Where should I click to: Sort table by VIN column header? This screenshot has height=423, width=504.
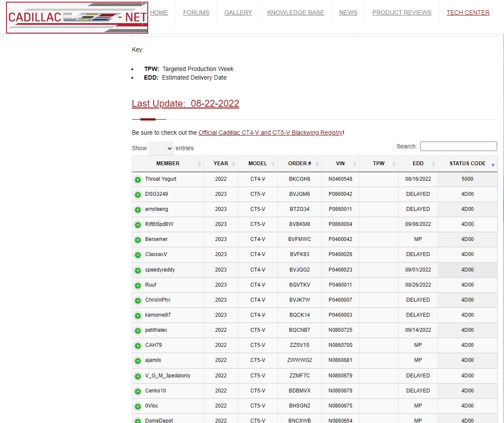pyautogui.click(x=340, y=164)
